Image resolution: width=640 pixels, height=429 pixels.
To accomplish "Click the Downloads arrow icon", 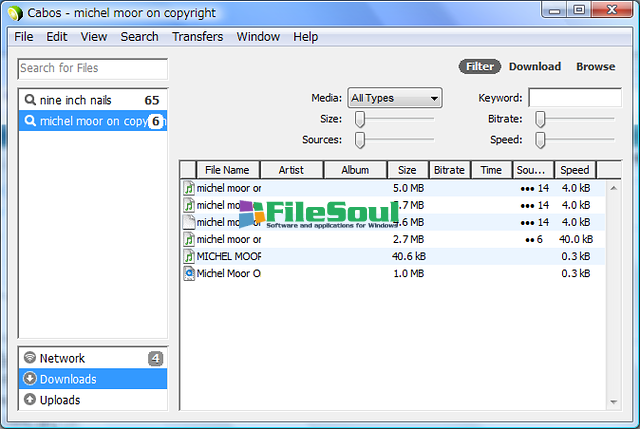I will pos(30,379).
